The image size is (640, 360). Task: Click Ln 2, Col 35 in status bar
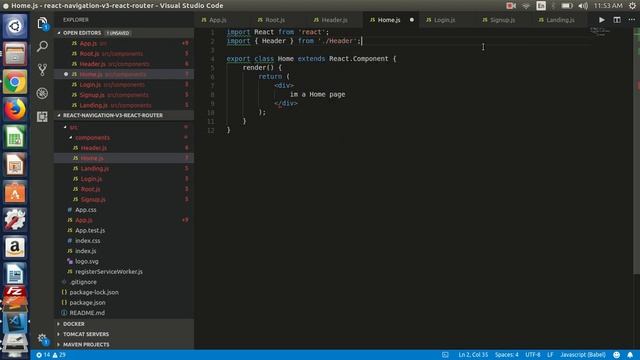473,355
